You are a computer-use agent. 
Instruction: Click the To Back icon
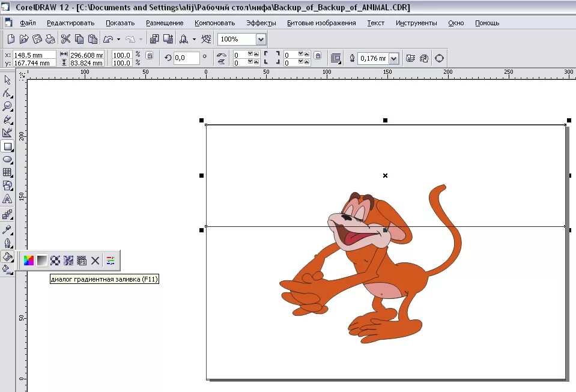(x=424, y=58)
